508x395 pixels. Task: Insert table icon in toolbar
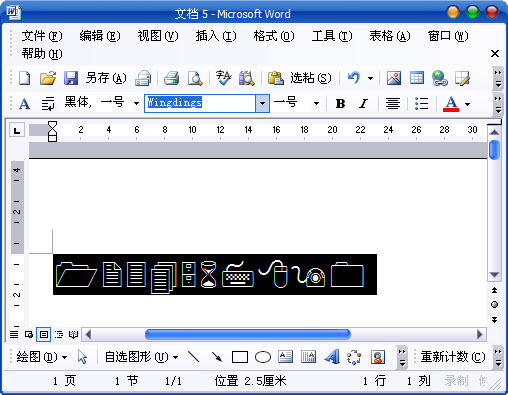pos(417,78)
